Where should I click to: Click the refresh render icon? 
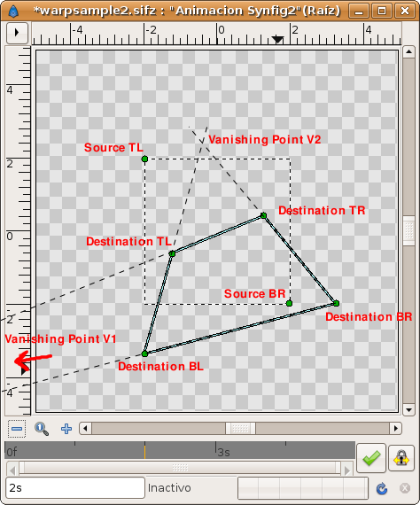pyautogui.click(x=382, y=488)
